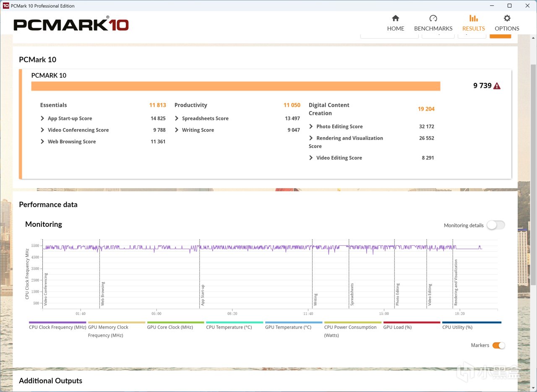Go to the HOME tab

click(x=395, y=23)
